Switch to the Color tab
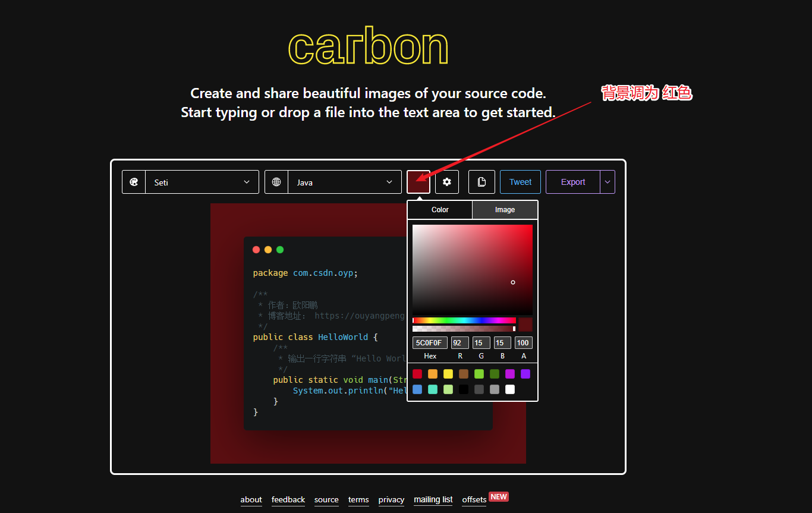812x513 pixels. (440, 210)
